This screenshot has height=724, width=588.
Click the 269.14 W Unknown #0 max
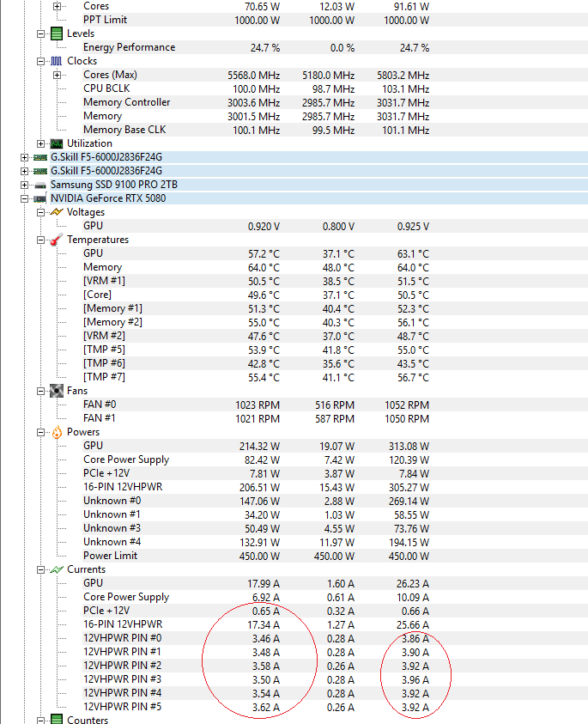(x=409, y=502)
